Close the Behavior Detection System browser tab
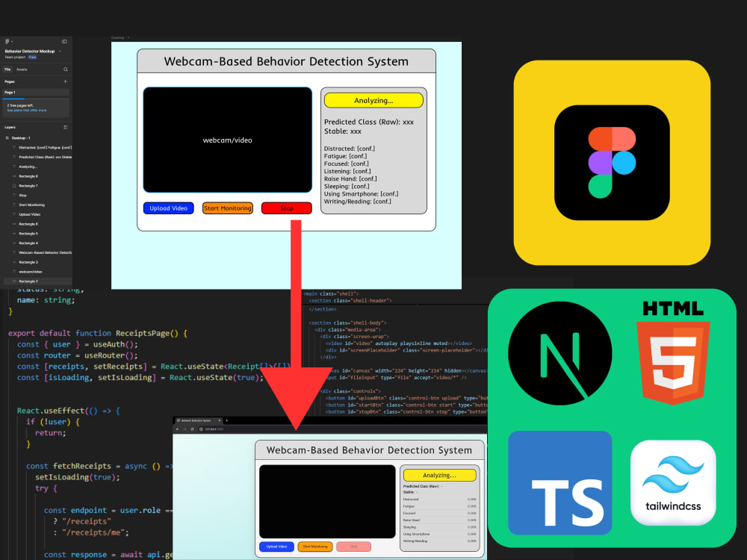Viewport: 747px width, 560px height. tap(219, 420)
